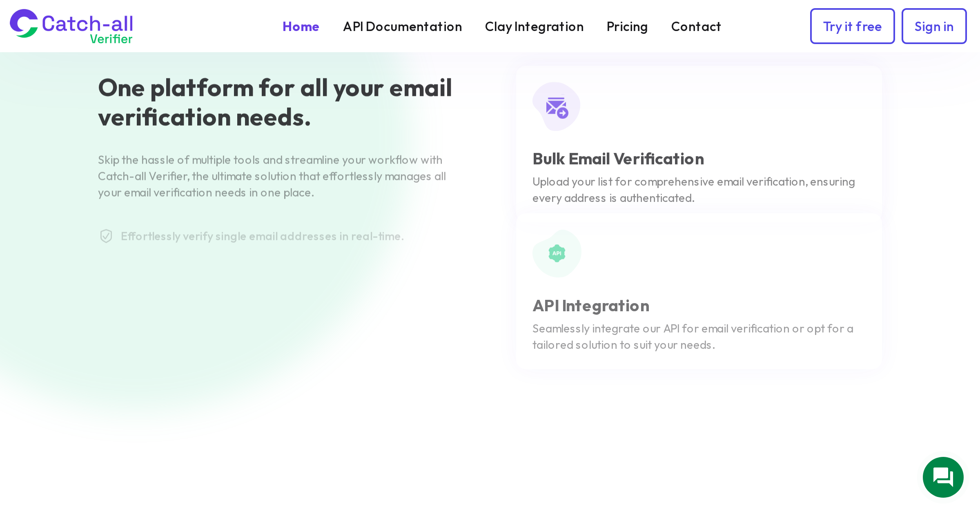Click the 'Seamlessly integrate our API' description
Screen dimensions: 980x514
[693, 337]
